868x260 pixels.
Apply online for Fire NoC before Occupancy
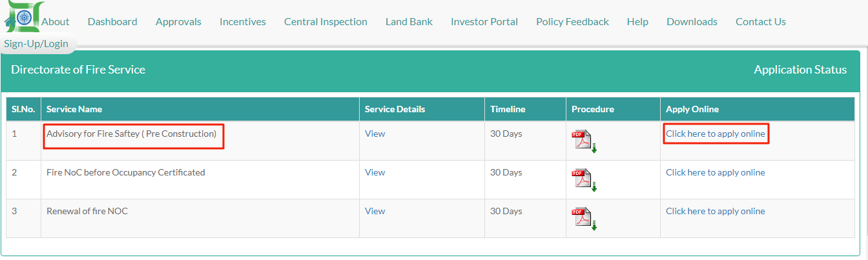(715, 172)
